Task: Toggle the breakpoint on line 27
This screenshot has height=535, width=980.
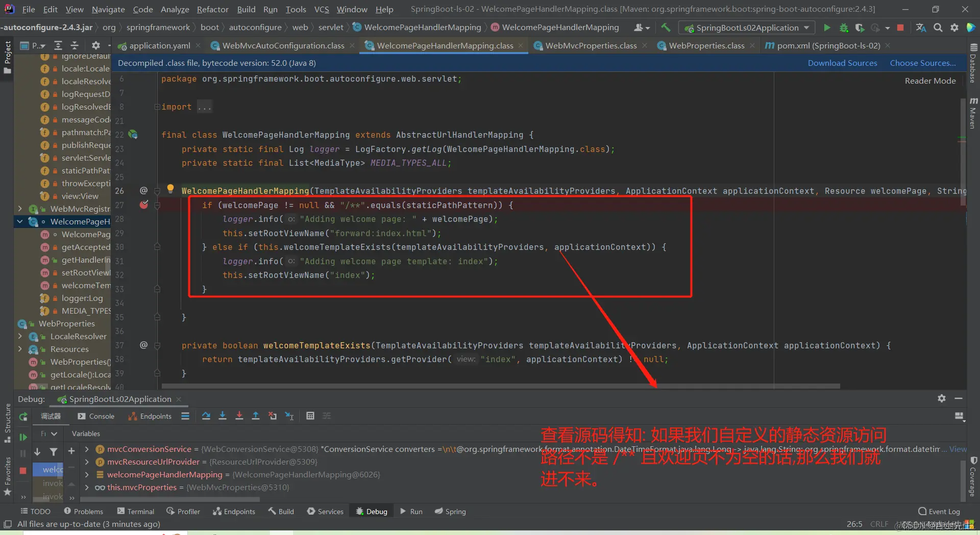Action: tap(144, 205)
